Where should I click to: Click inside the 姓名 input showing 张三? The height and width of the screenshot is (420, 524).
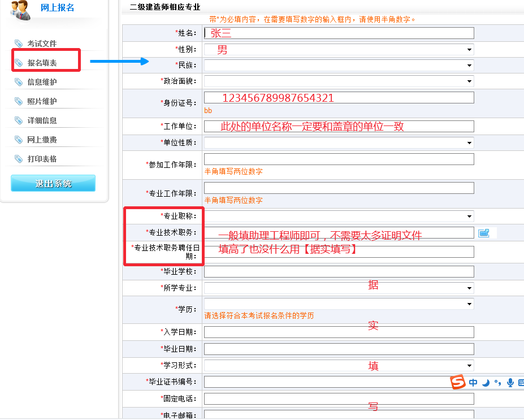pyautogui.click(x=339, y=33)
